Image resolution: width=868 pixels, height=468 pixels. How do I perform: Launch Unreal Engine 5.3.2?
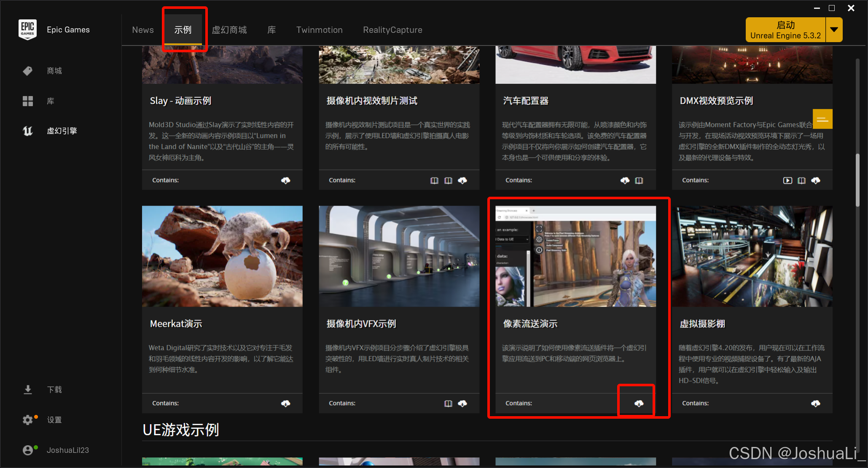click(x=785, y=29)
